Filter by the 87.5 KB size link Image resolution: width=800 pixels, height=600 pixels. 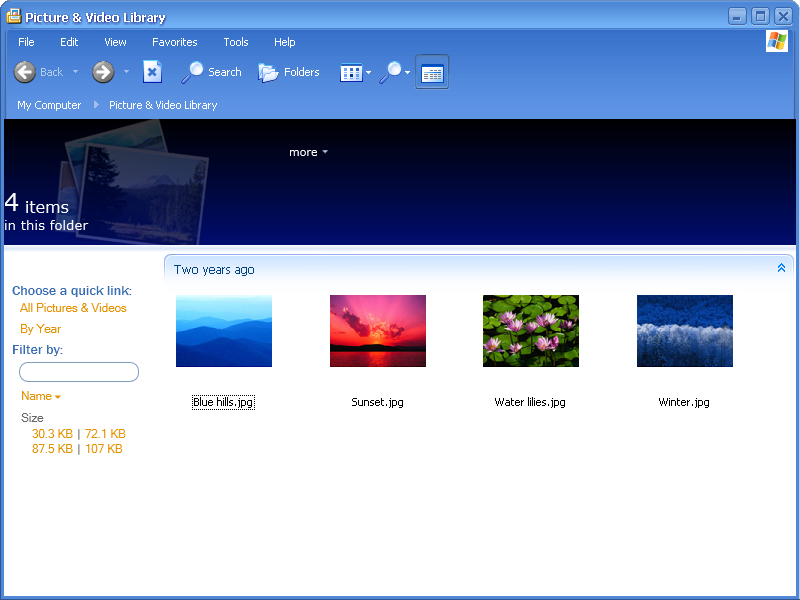coord(52,449)
